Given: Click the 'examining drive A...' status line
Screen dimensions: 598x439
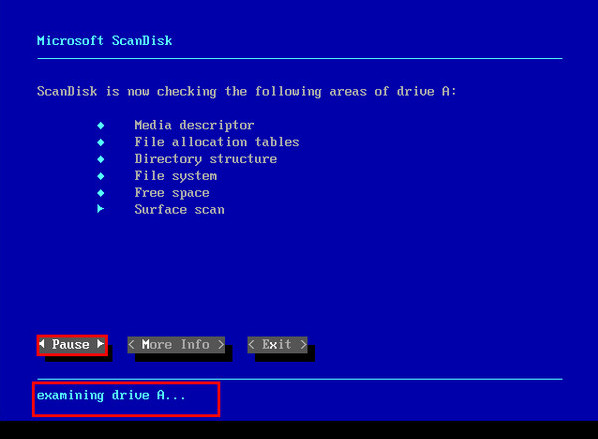Looking at the screenshot, I should [x=111, y=395].
